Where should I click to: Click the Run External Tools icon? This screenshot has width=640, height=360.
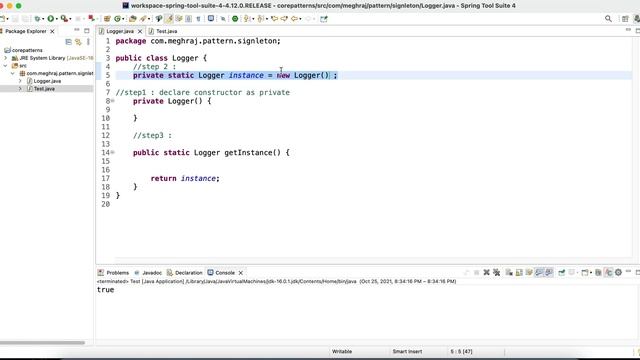(x=64, y=19)
